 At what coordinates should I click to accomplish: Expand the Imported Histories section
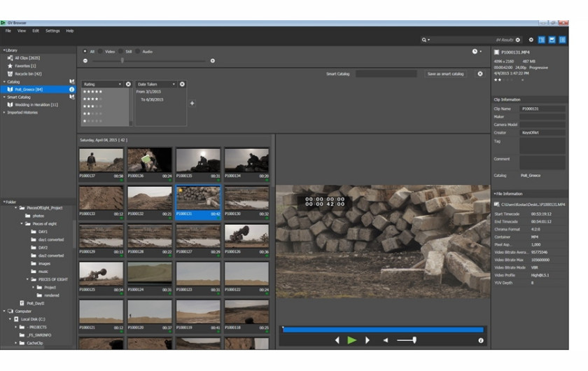tap(4, 112)
